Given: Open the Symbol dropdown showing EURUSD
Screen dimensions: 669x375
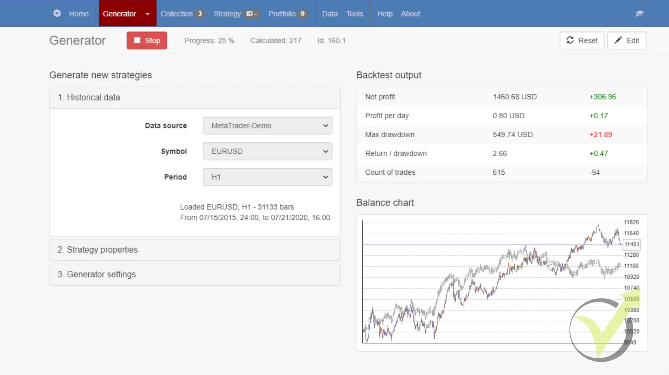Looking at the screenshot, I should [x=268, y=151].
